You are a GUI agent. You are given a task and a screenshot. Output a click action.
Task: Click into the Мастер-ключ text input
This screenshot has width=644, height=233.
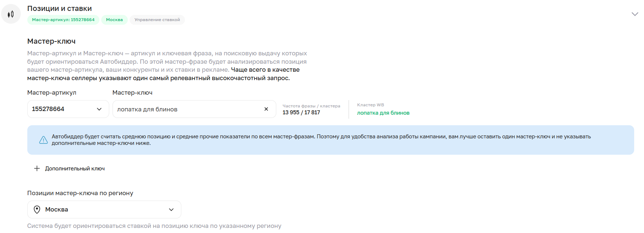186,109
